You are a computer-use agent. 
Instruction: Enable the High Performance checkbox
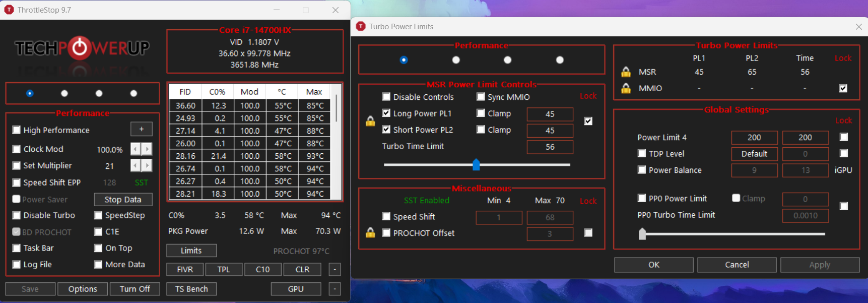tap(17, 130)
